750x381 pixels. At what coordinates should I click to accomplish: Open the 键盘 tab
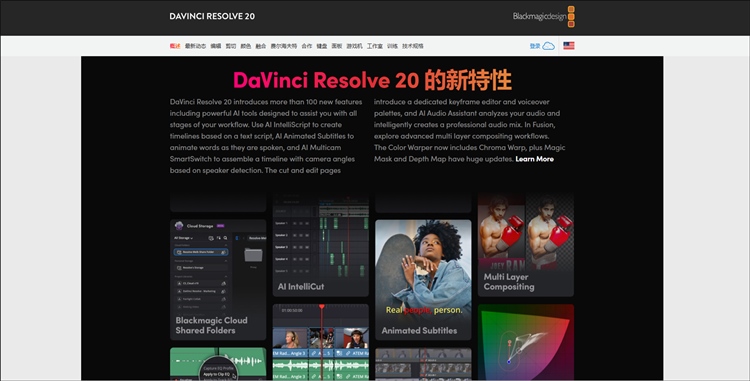click(x=321, y=46)
